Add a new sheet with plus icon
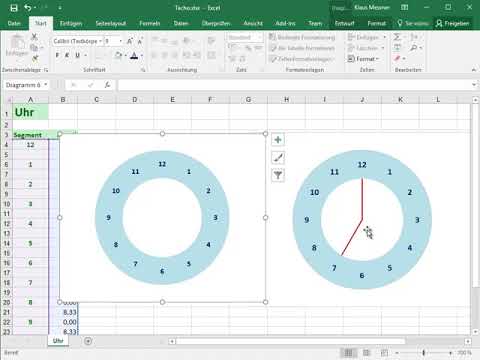480x360 pixels. pos(88,341)
